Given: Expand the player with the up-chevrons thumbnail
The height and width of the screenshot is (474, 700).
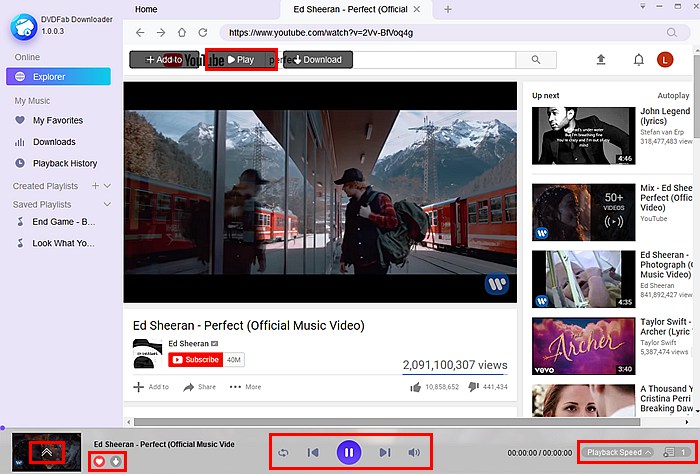Looking at the screenshot, I should (x=46, y=452).
